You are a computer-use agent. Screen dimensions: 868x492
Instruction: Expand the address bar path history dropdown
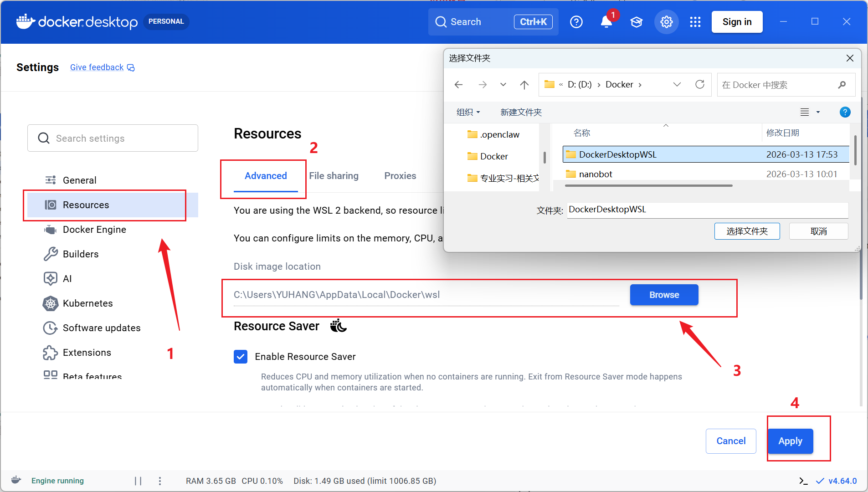pyautogui.click(x=677, y=84)
